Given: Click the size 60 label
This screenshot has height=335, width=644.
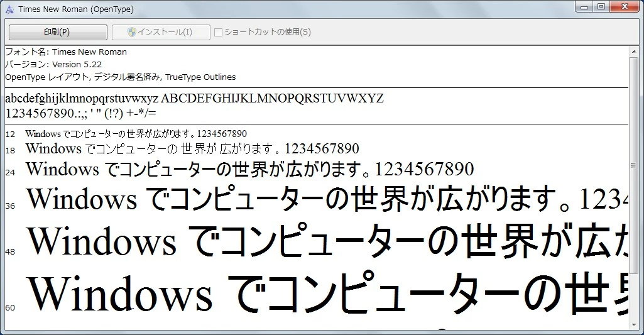Looking at the screenshot, I should (10, 308).
